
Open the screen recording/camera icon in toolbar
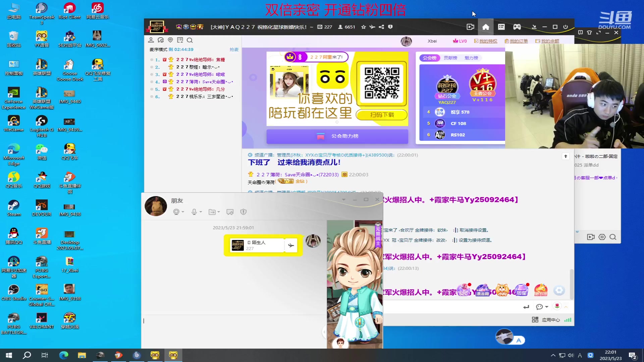click(470, 27)
